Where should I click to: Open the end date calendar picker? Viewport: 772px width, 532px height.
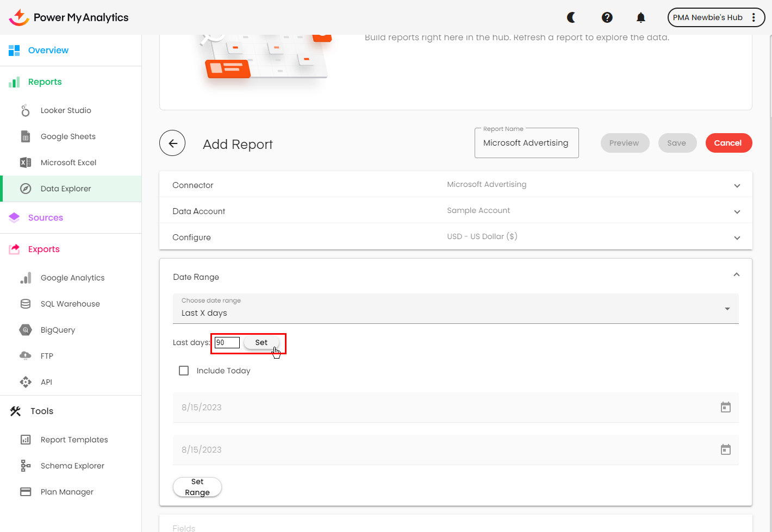point(725,450)
